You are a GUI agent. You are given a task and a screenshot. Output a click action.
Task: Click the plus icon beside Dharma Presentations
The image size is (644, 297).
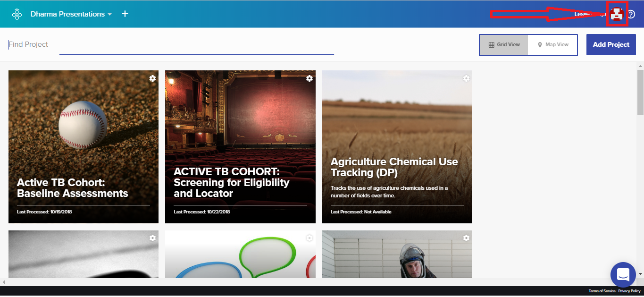[x=125, y=14]
